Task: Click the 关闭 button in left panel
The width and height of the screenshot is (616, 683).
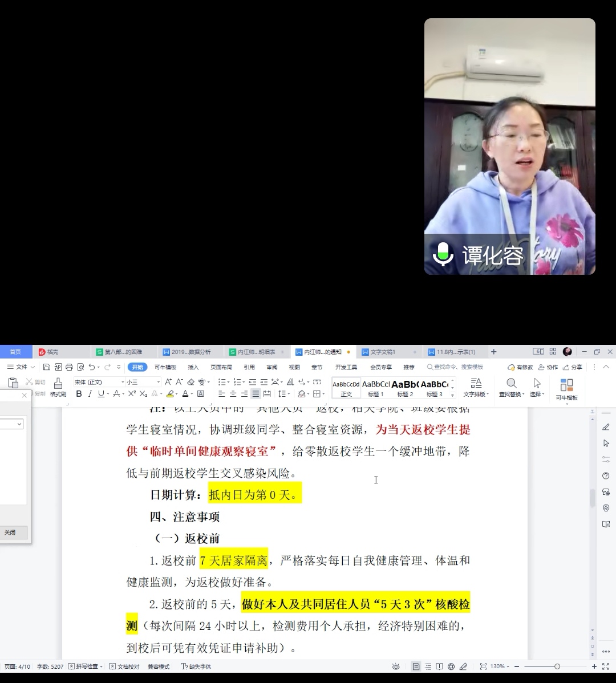Action: click(x=10, y=532)
